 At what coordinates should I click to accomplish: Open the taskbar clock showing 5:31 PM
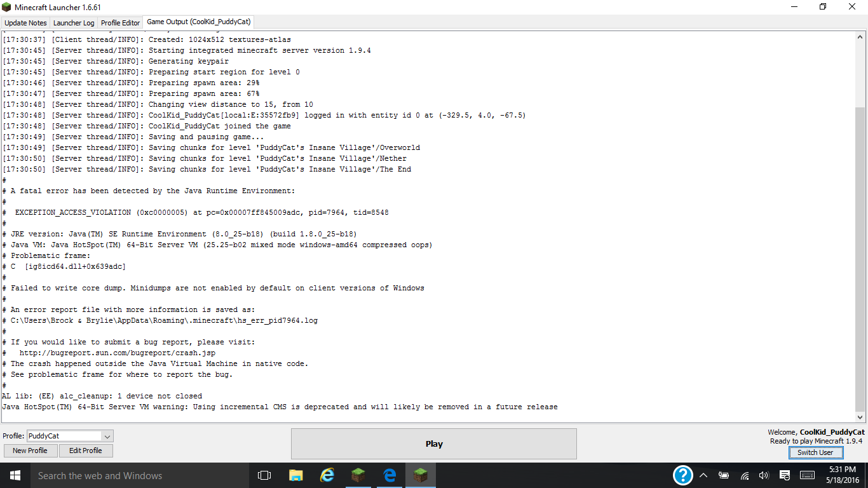843,475
